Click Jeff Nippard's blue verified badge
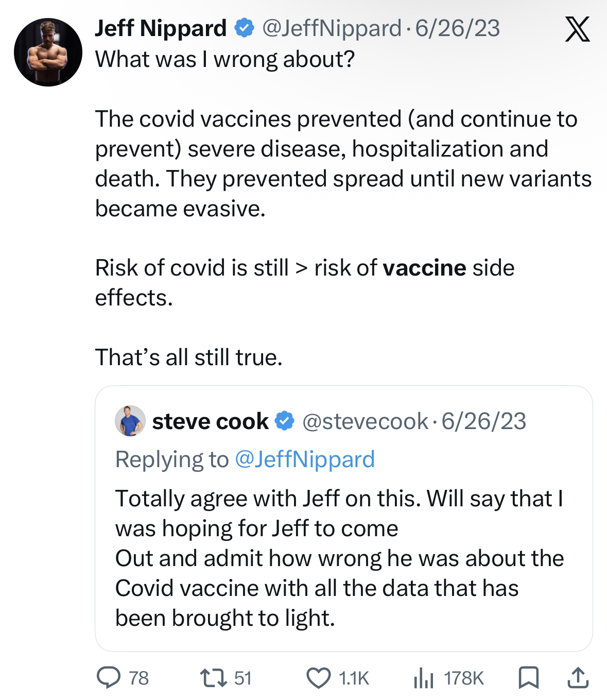The image size is (607, 700). [245, 28]
